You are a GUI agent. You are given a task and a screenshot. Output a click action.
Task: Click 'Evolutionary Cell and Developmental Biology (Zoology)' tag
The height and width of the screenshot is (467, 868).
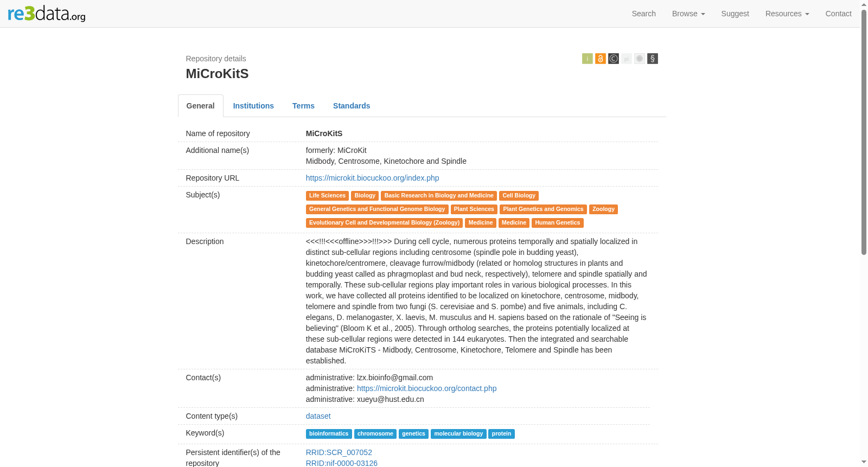point(384,223)
